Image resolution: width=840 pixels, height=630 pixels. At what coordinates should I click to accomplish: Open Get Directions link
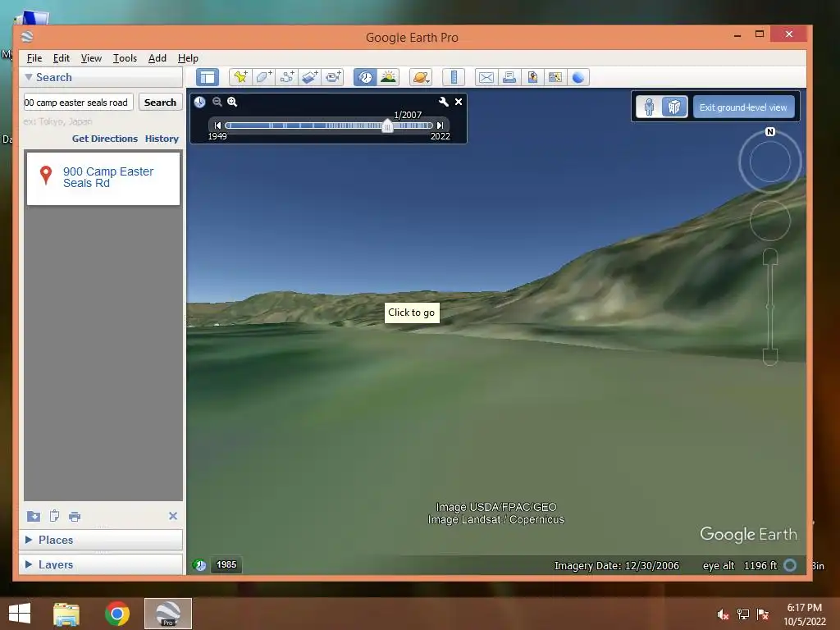point(104,139)
